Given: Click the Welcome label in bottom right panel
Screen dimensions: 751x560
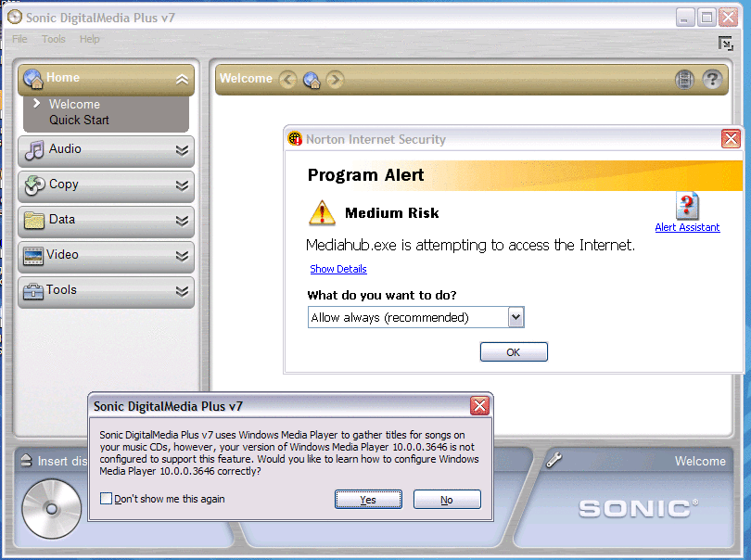Looking at the screenshot, I should click(x=700, y=461).
